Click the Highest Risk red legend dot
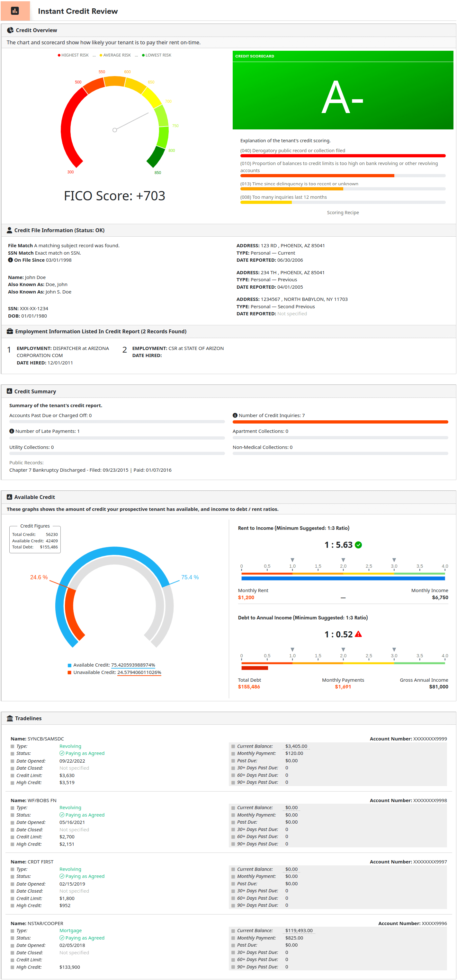 [59, 55]
